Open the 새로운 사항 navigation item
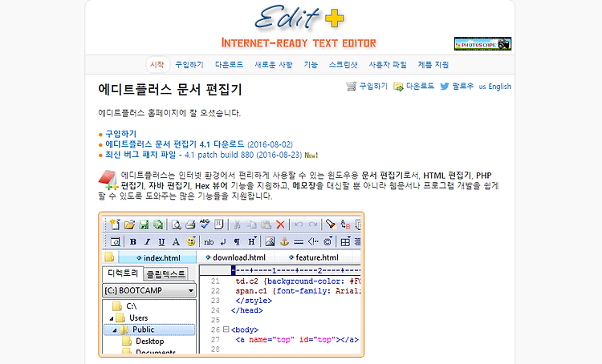Viewport: 602px width, 364px height. (274, 65)
